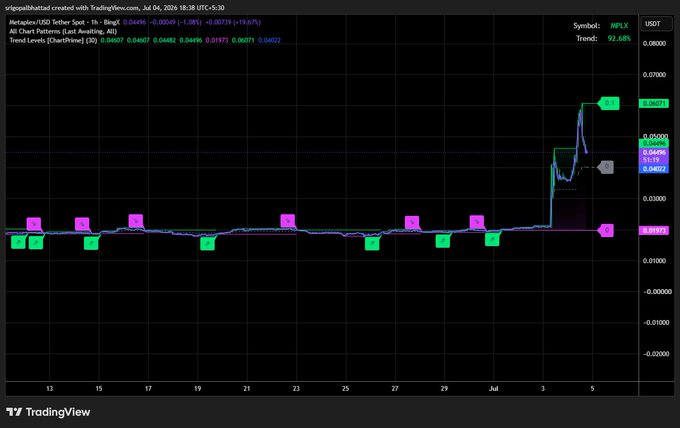Image resolution: width=680 pixels, height=428 pixels.
Task: Click the -0.01000 price axis value
Action: point(656,323)
